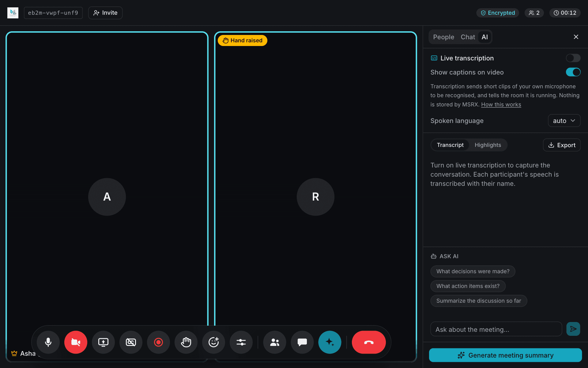Mute the microphone in the call toolbar
588x368 pixels.
point(48,342)
